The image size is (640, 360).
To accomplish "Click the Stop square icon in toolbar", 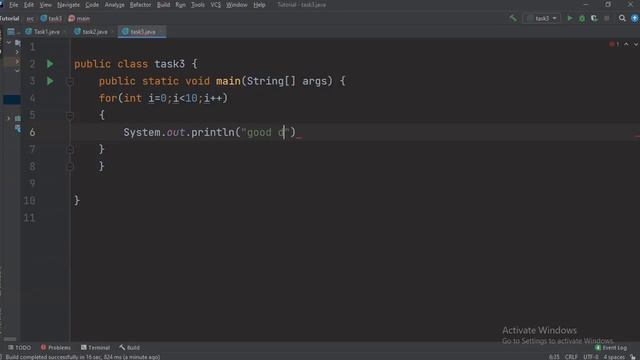I will 607,18.
